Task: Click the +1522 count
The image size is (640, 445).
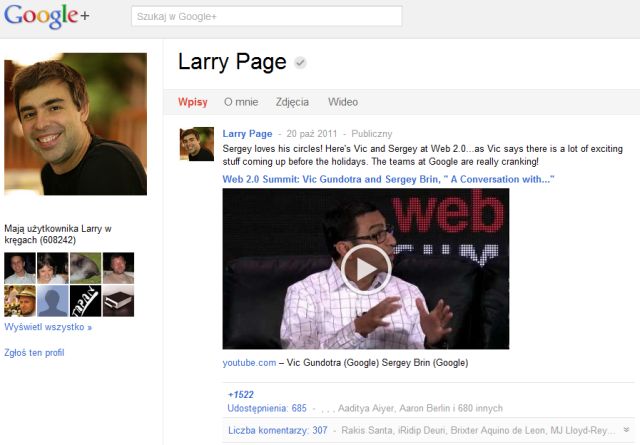Action: point(240,394)
